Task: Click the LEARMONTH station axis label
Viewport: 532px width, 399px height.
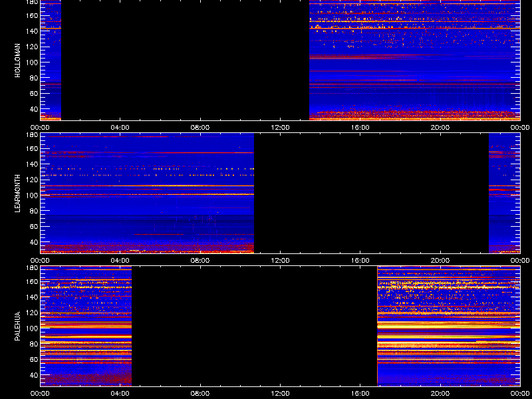Action: [18, 194]
